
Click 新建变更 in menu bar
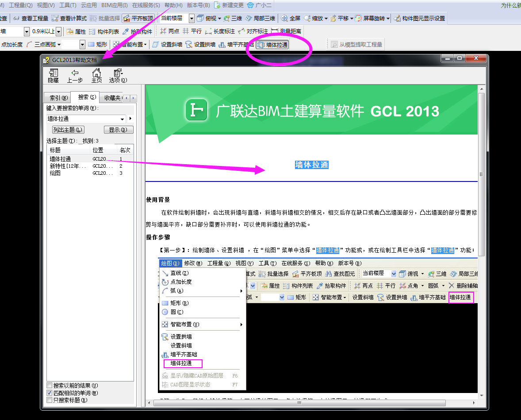229,5
